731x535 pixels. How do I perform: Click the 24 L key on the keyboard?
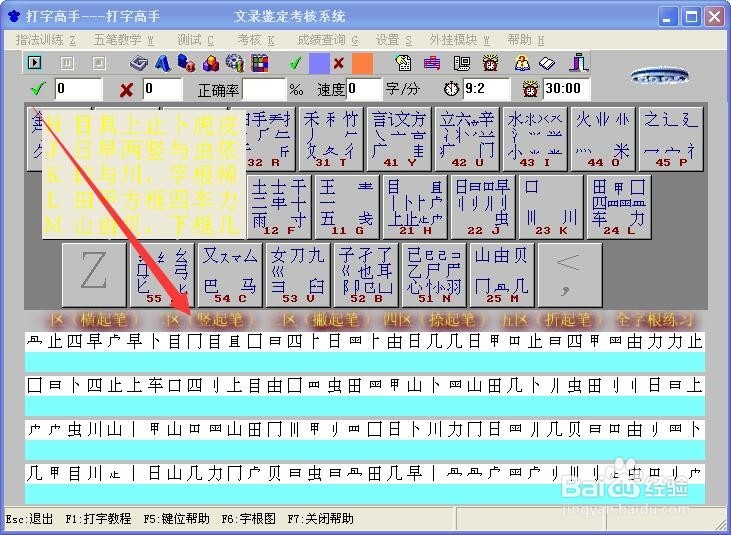(619, 207)
